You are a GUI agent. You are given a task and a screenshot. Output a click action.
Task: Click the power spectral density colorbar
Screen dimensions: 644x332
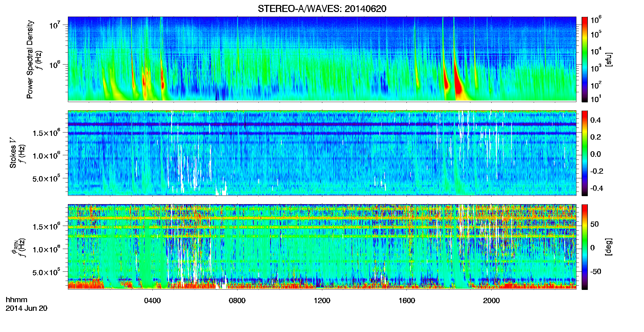click(585, 59)
